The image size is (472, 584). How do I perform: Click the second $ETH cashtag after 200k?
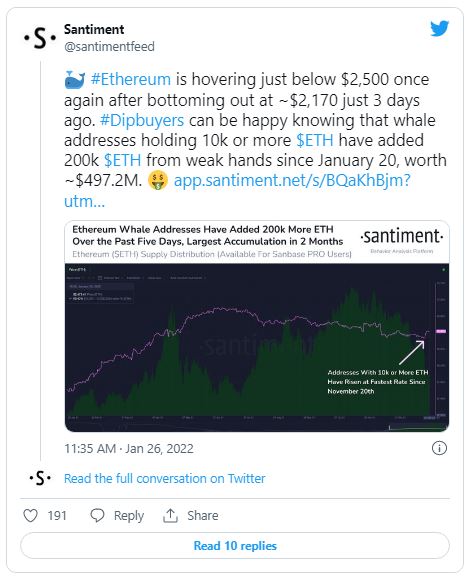(x=123, y=161)
